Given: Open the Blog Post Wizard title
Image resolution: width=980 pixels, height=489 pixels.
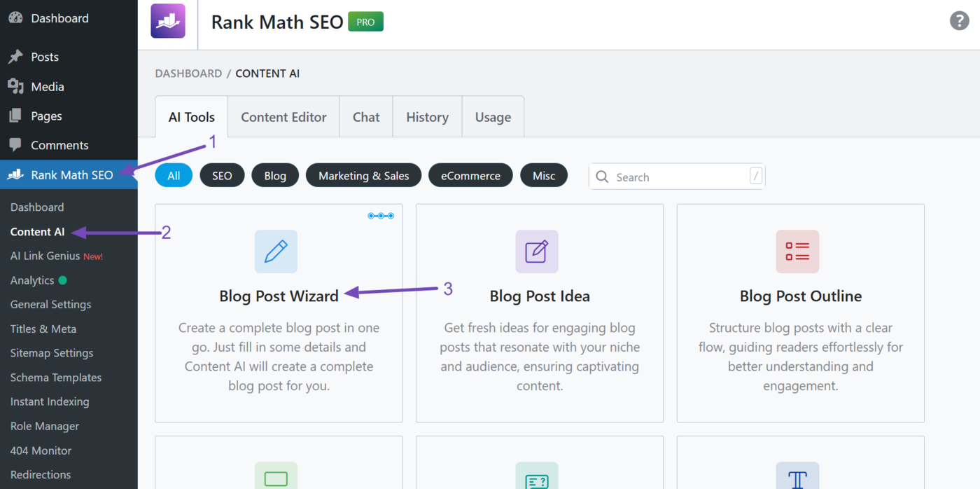Looking at the screenshot, I should 279,296.
